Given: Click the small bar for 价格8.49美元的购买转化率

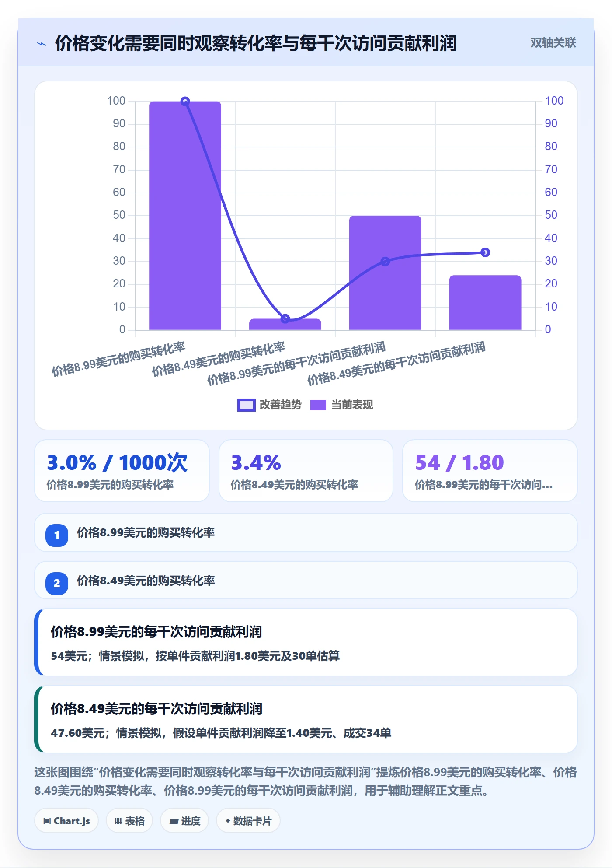Looking at the screenshot, I should tap(285, 324).
